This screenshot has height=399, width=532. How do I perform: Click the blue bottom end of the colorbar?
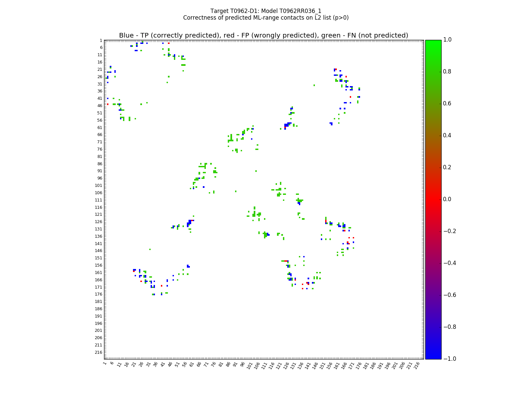[x=433, y=357]
